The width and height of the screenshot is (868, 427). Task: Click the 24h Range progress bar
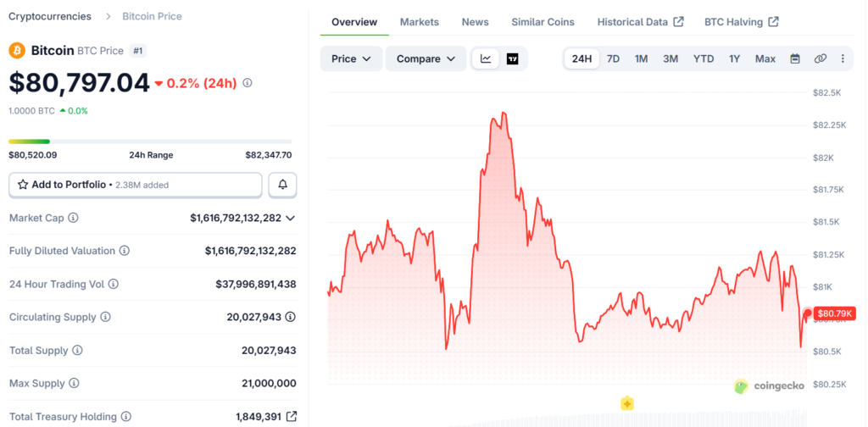point(150,141)
